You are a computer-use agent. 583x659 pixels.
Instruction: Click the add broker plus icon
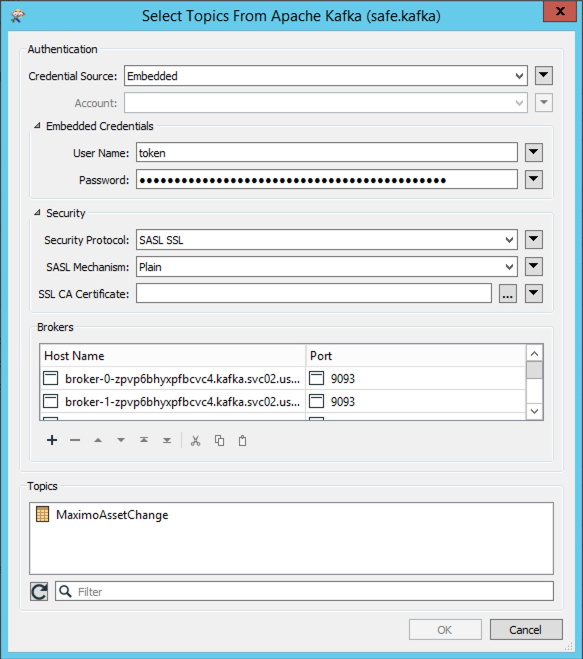[x=52, y=440]
